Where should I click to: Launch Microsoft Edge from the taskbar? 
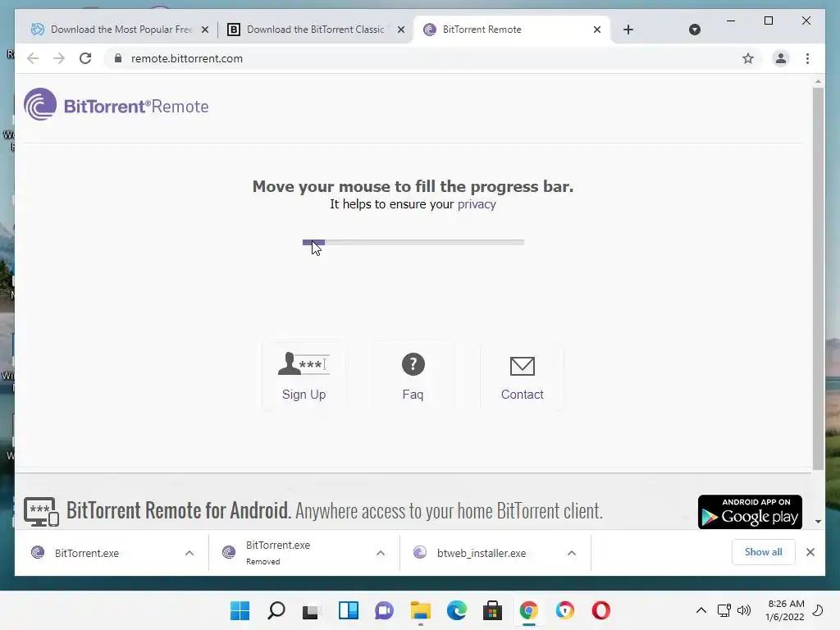[x=456, y=610]
